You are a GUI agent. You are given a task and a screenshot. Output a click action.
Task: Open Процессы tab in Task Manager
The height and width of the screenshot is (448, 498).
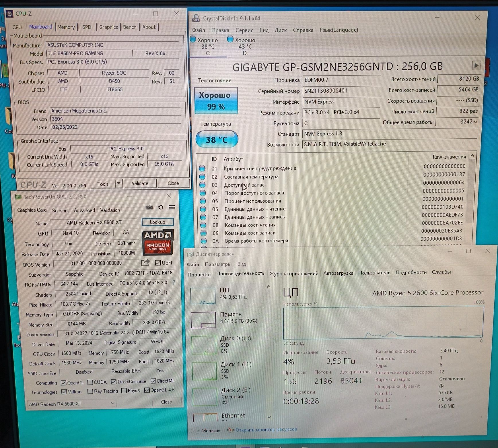point(199,275)
